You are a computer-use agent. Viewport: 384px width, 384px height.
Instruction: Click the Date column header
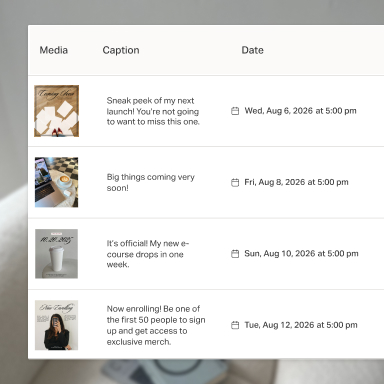pos(252,50)
